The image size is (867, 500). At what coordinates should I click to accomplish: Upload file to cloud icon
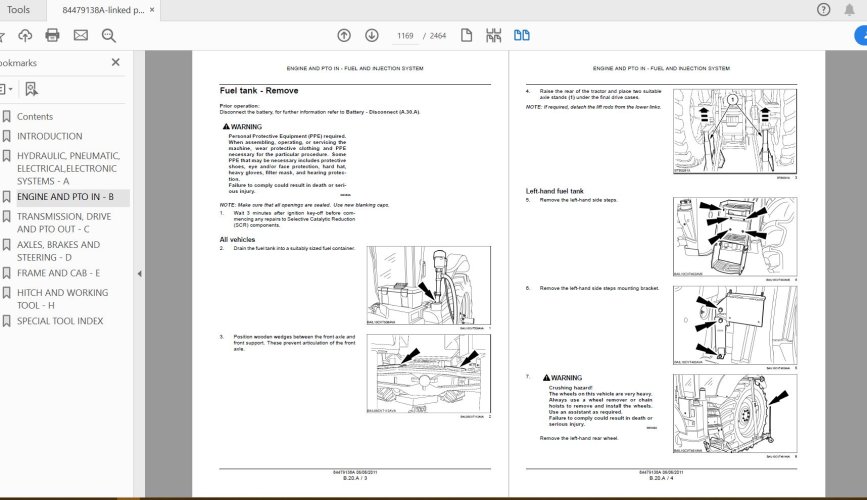coord(25,35)
